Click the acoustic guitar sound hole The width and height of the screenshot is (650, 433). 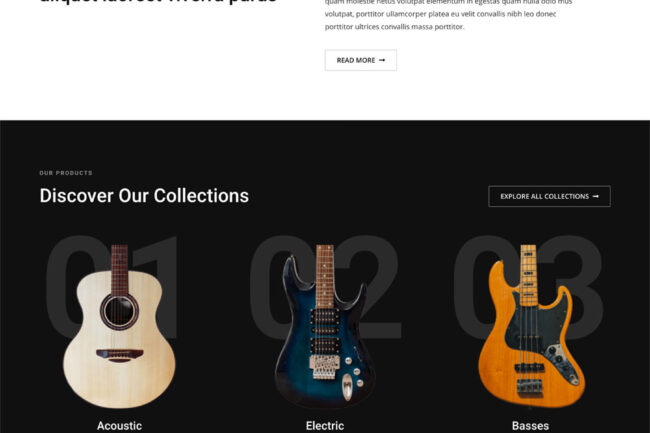click(x=119, y=311)
